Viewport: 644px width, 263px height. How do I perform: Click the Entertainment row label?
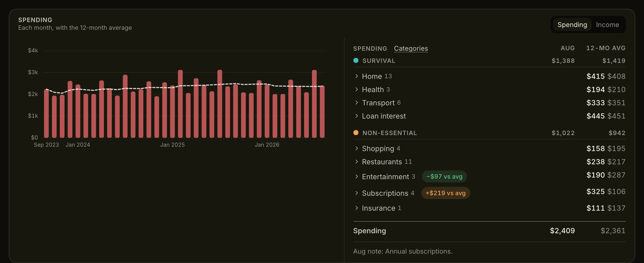(x=385, y=177)
